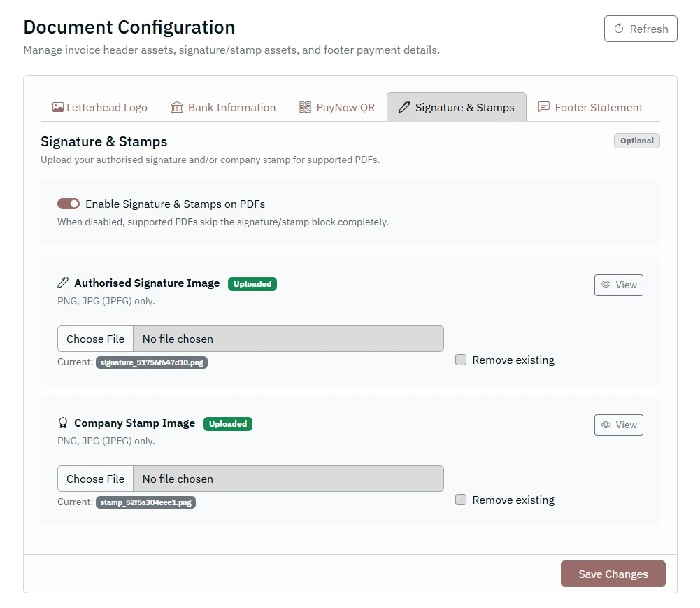Click the Uploaded badge next to Company Stamp
Screen dimensions: 700x608
coord(228,424)
